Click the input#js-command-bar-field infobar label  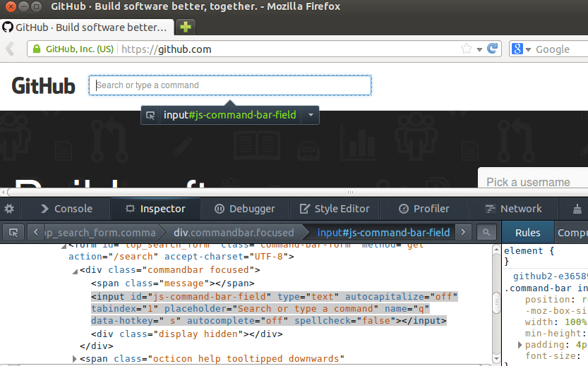click(230, 115)
